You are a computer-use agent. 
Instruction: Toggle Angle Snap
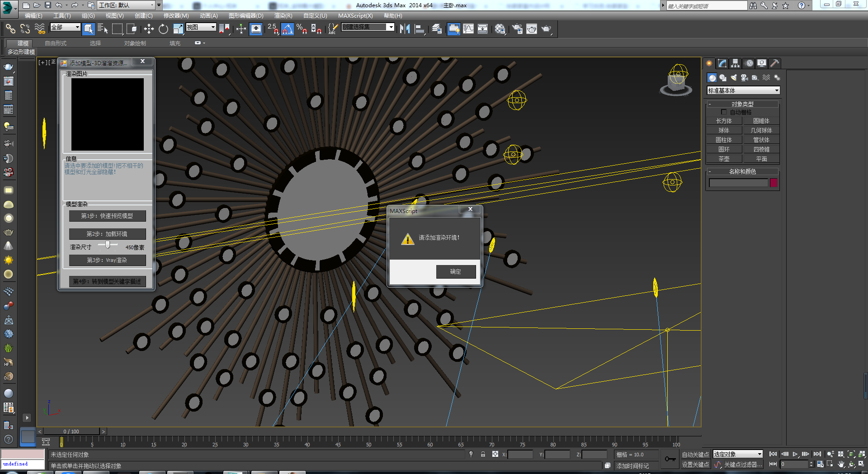(x=288, y=29)
